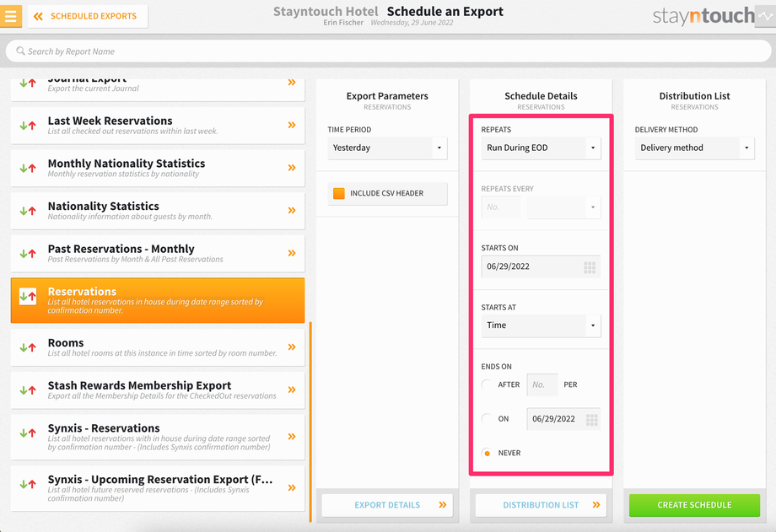Click the Starts On date field
Screen dimensions: 776x532
coord(541,266)
